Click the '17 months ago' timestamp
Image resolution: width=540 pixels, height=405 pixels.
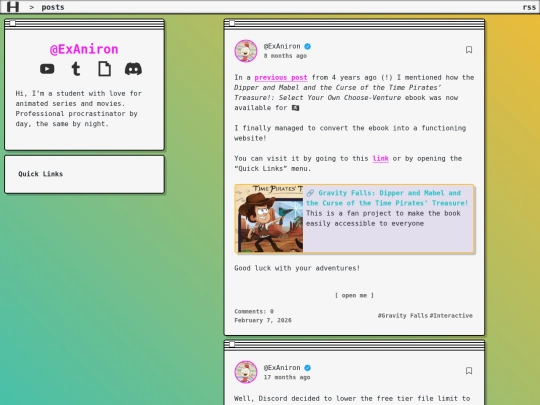[287, 377]
